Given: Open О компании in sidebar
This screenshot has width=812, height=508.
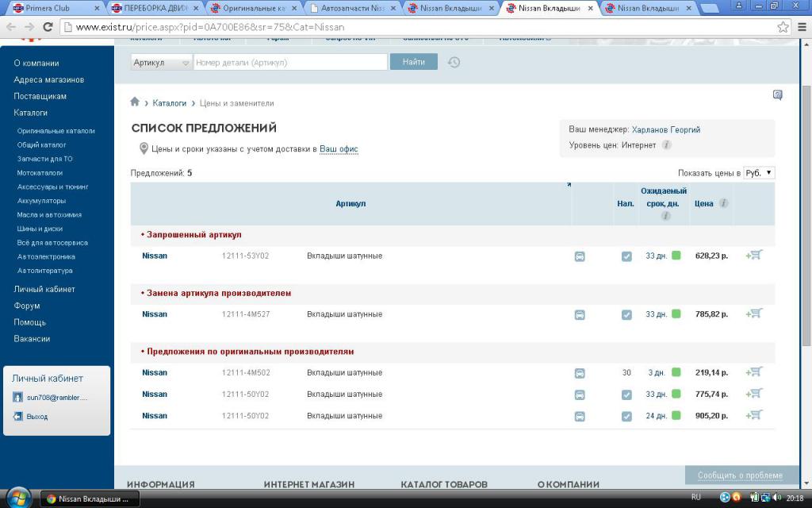Looking at the screenshot, I should tap(36, 63).
